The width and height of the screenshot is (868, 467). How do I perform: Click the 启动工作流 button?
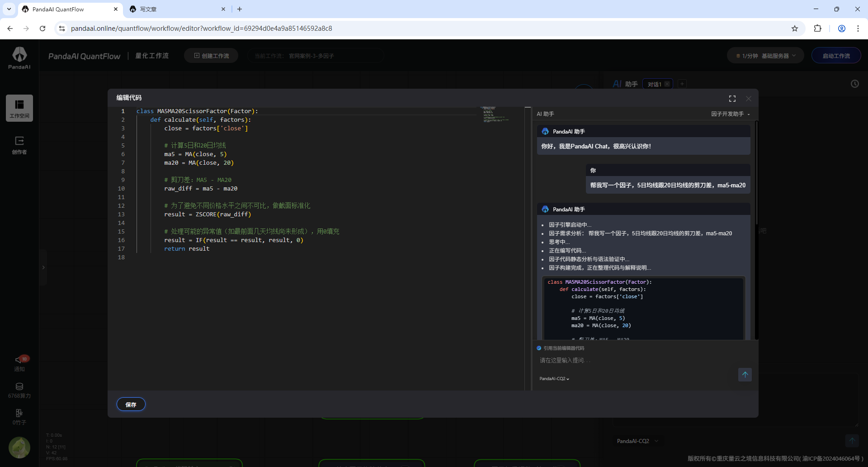click(x=836, y=56)
